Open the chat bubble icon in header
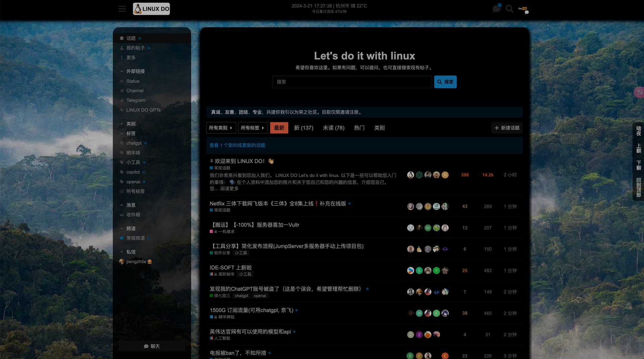Screen dimensions: 644x359 [496, 9]
